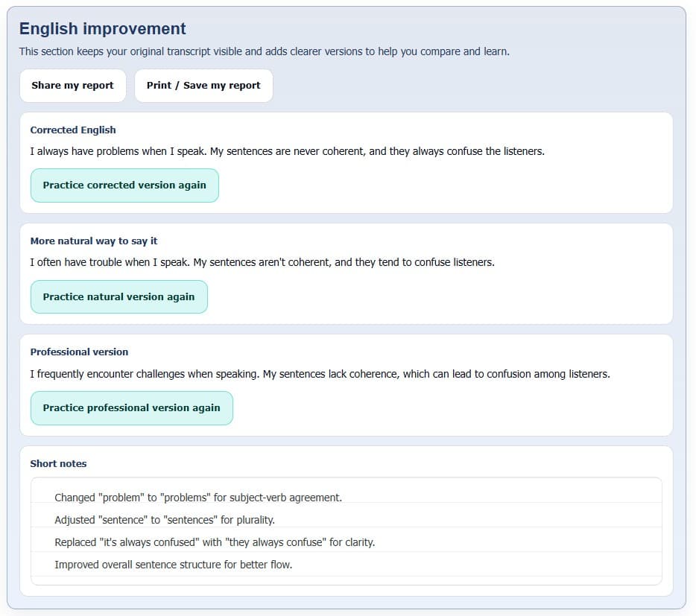Select the Short notes heading

pyautogui.click(x=58, y=463)
